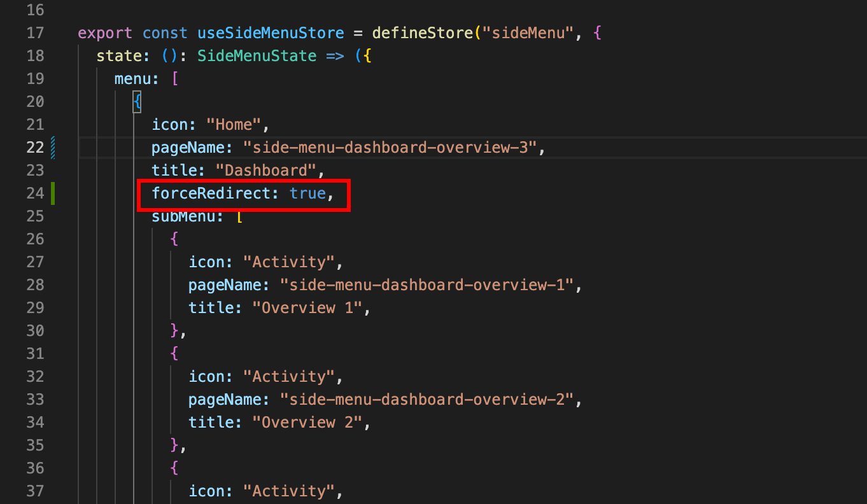Click the SideMenuState type name
The height and width of the screenshot is (504, 867).
[x=257, y=56]
